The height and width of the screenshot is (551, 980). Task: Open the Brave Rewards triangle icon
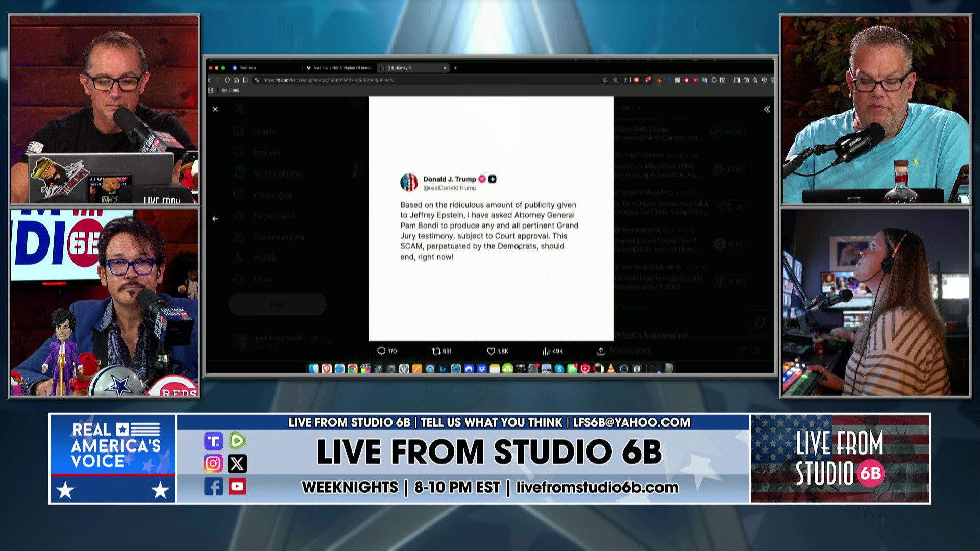tap(647, 80)
